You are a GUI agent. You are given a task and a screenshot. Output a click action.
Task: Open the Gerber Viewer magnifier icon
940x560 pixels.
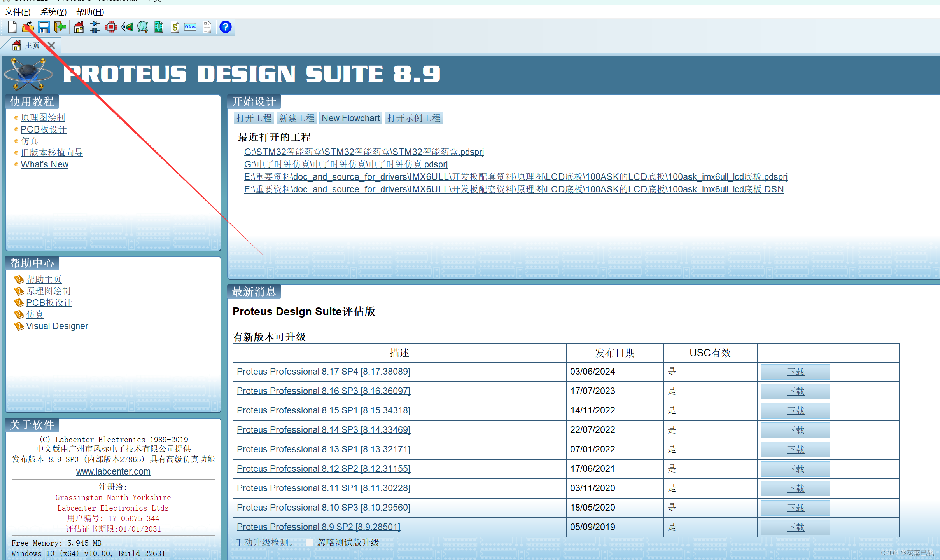tap(143, 27)
